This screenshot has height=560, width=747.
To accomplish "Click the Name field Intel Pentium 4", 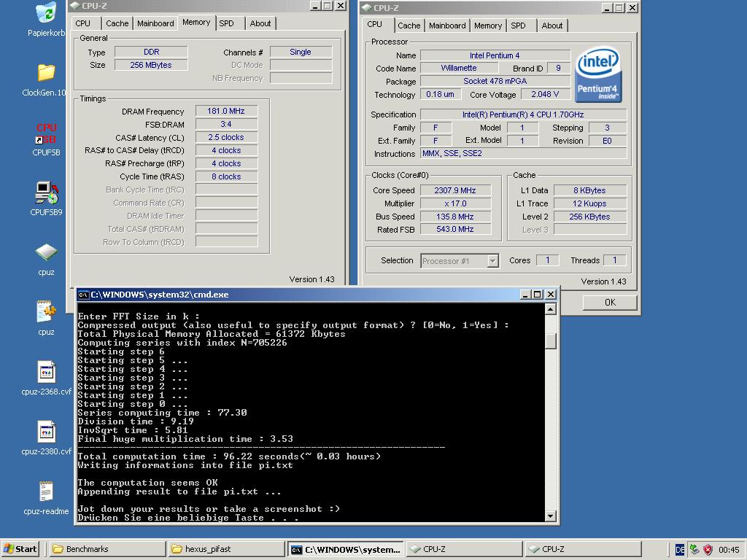I will click(495, 55).
